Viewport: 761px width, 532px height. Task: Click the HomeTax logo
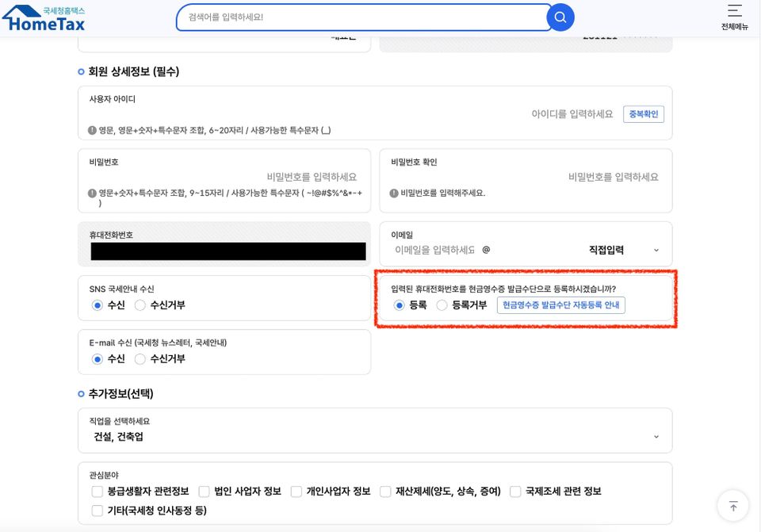(x=44, y=18)
